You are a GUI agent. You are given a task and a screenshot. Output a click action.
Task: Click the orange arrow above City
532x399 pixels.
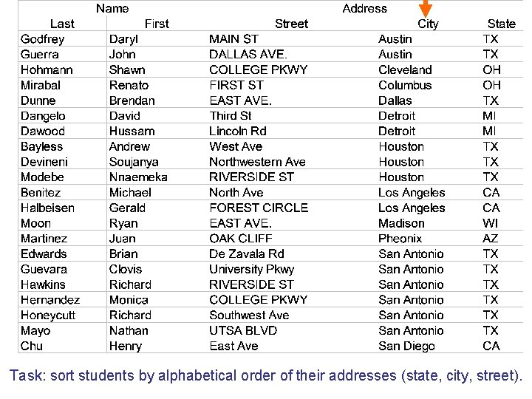click(x=426, y=8)
